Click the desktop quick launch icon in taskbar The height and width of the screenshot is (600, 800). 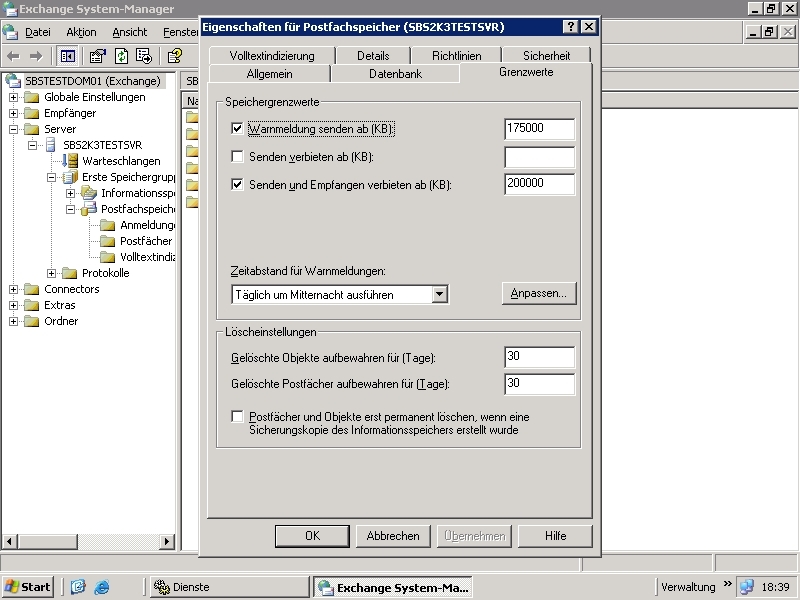point(78,587)
